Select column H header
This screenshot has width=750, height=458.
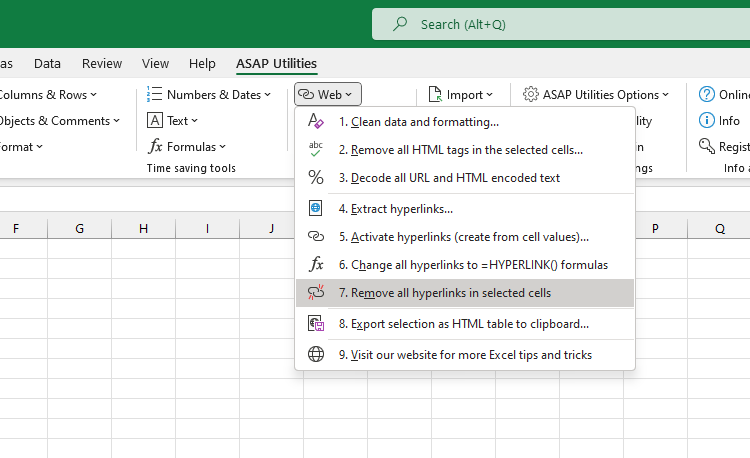tap(143, 229)
